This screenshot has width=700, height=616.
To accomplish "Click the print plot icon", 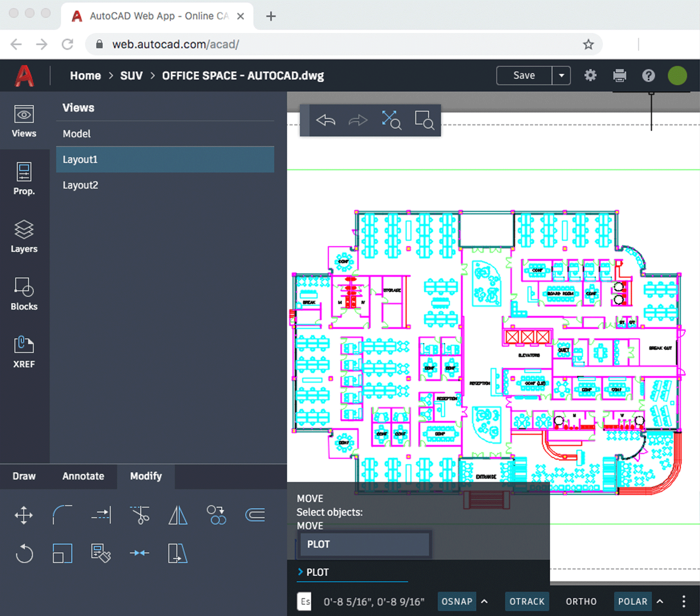I will tap(620, 76).
